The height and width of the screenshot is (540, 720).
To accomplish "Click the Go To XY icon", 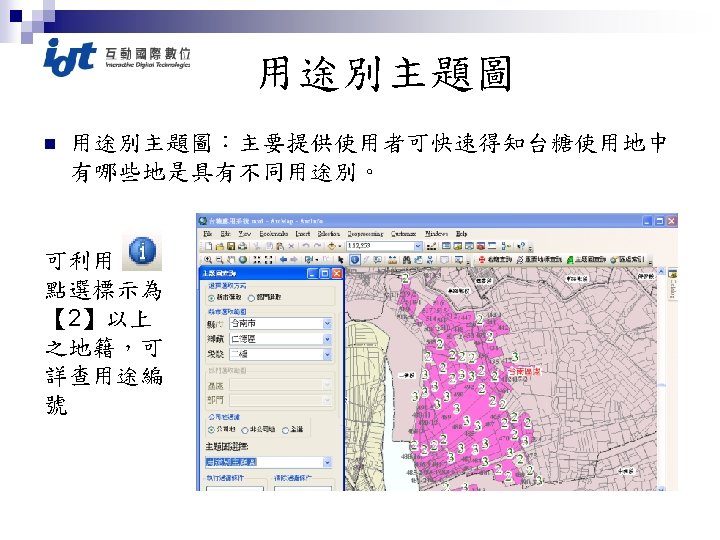I will pos(430,260).
